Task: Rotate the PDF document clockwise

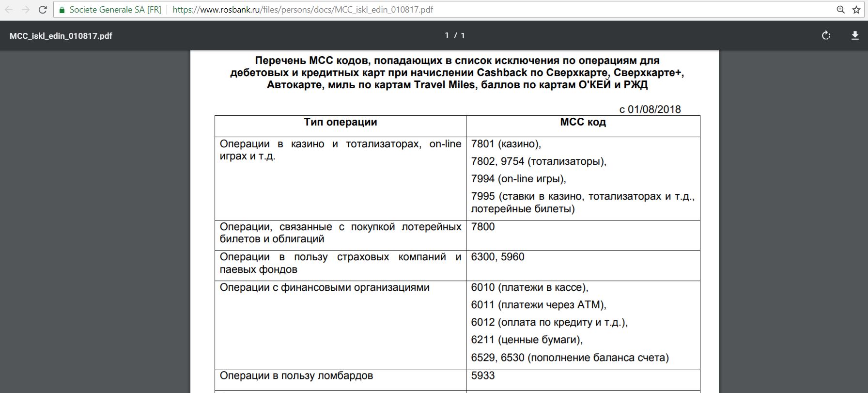Action: point(826,35)
